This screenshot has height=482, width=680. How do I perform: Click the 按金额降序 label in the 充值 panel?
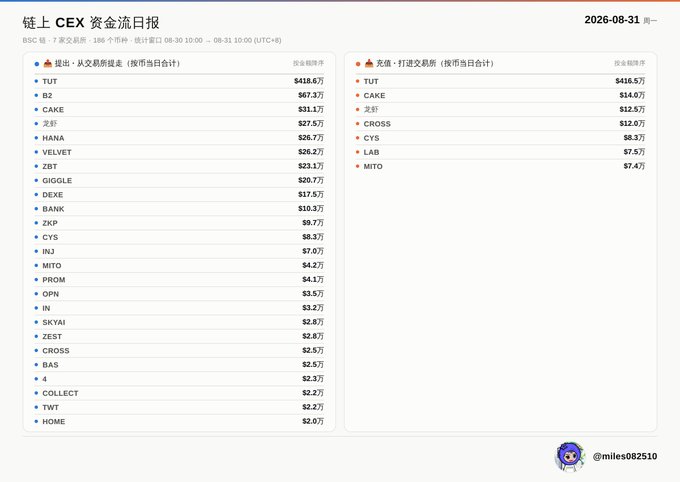click(x=629, y=63)
